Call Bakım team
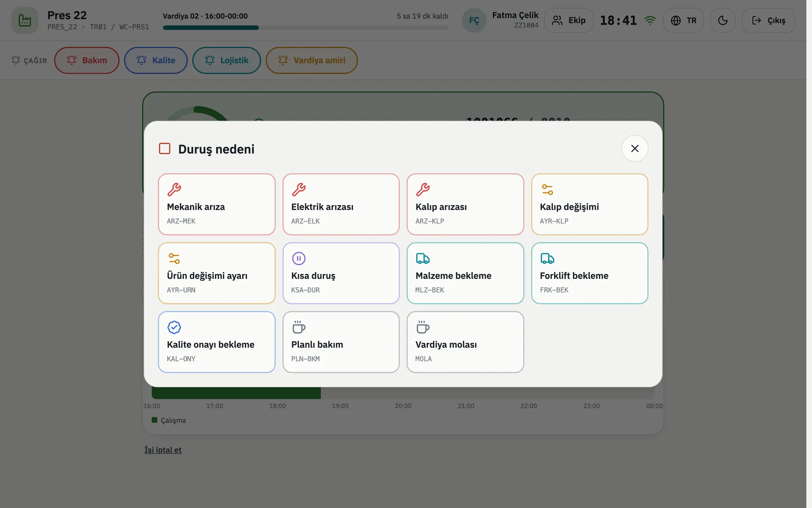This screenshot has width=812, height=508. pos(87,60)
